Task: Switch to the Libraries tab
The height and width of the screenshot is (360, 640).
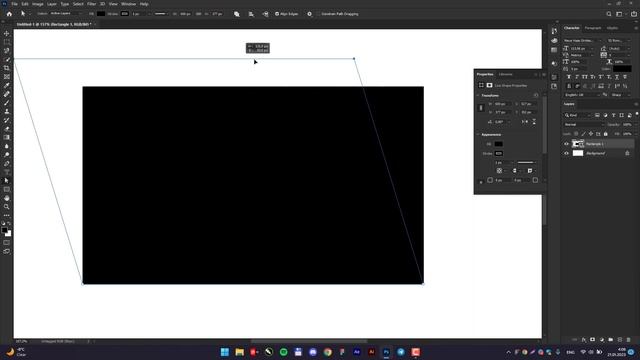Action: (505, 74)
